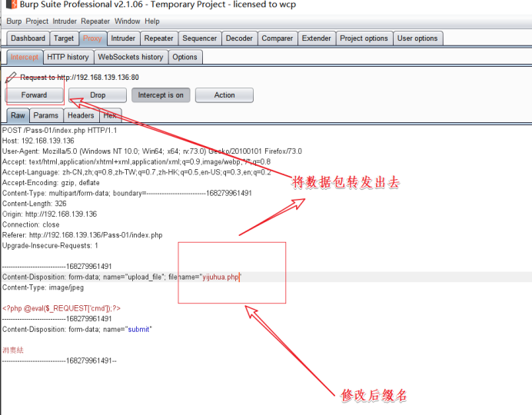Screen dimensions: 532x415
Task: Go to the User options tab
Action: [x=417, y=38]
